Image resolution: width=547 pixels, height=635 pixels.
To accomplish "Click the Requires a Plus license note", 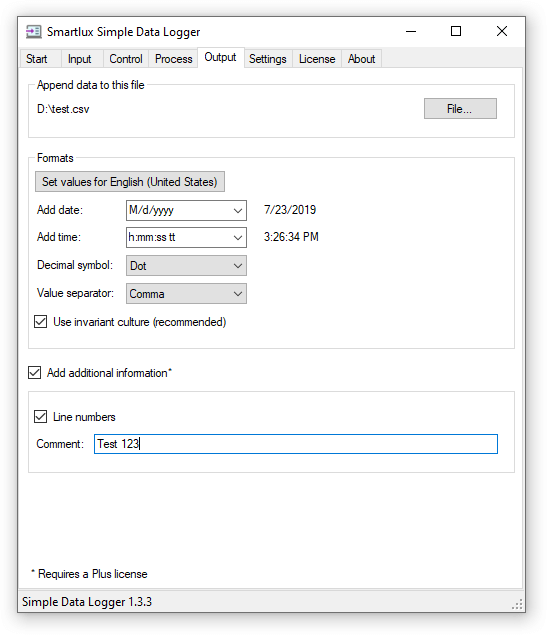I will [89, 574].
